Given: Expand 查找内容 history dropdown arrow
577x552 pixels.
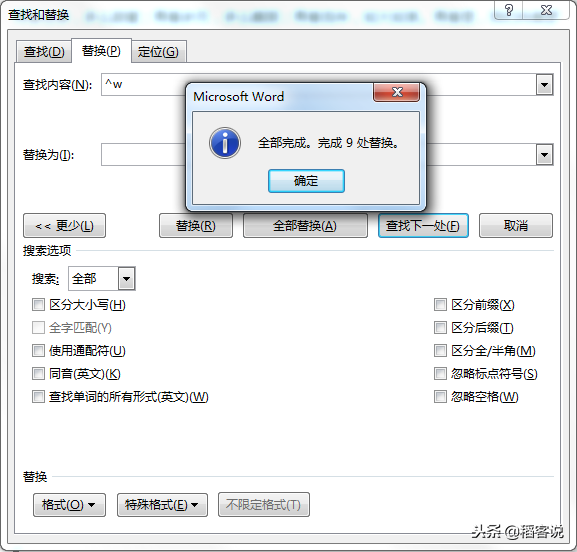Looking at the screenshot, I should click(x=544, y=85).
